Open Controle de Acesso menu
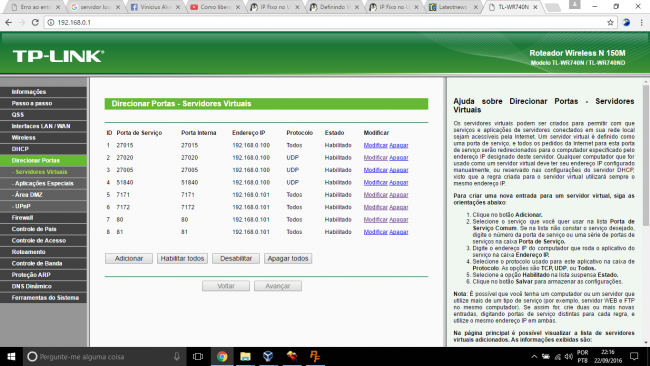 coord(44,240)
